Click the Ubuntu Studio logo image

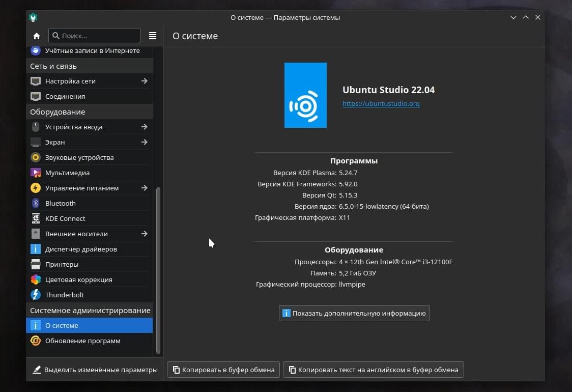tap(305, 95)
